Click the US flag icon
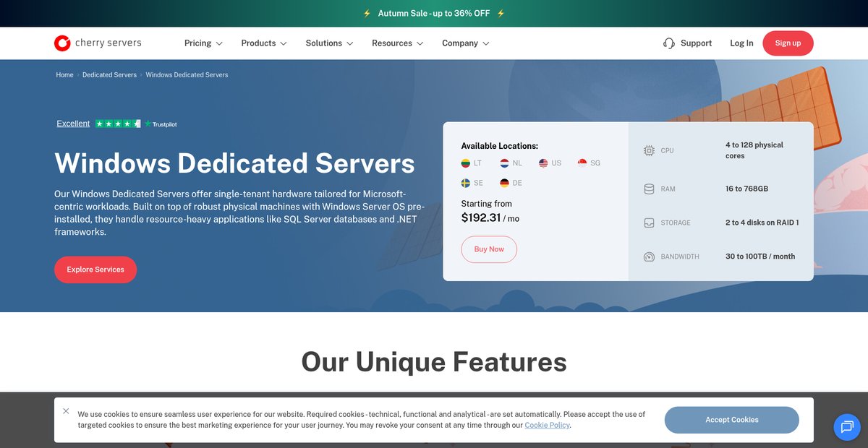Viewport: 868px width, 448px height. 544,163
